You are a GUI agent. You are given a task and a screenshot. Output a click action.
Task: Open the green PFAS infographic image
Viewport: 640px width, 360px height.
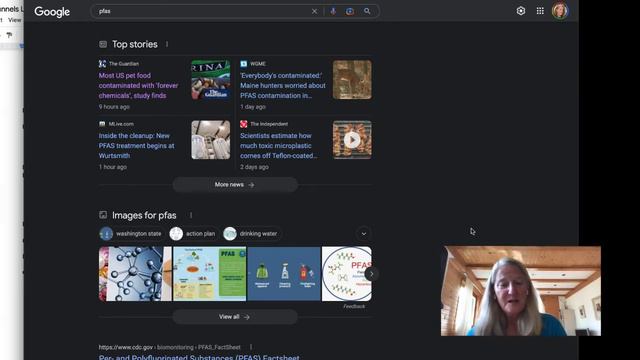[209, 274]
